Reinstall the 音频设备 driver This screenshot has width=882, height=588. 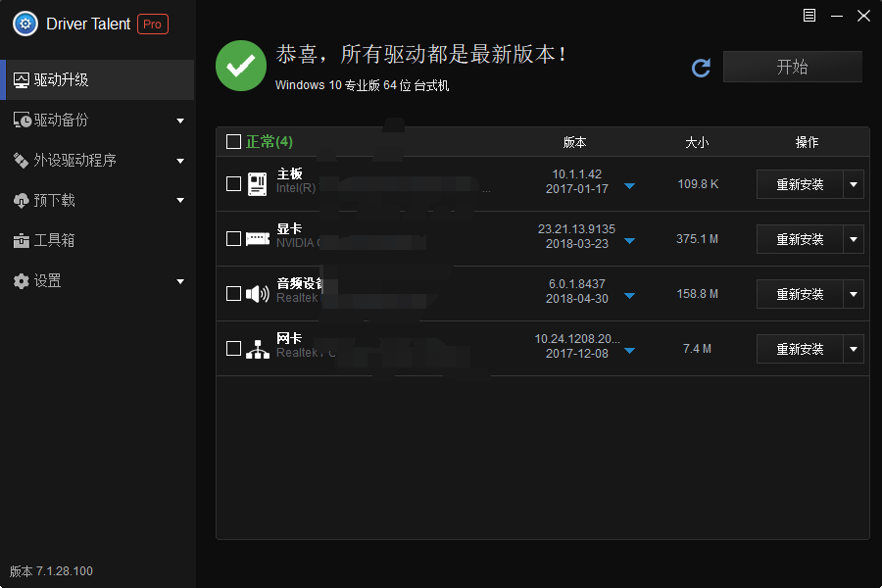(x=800, y=294)
